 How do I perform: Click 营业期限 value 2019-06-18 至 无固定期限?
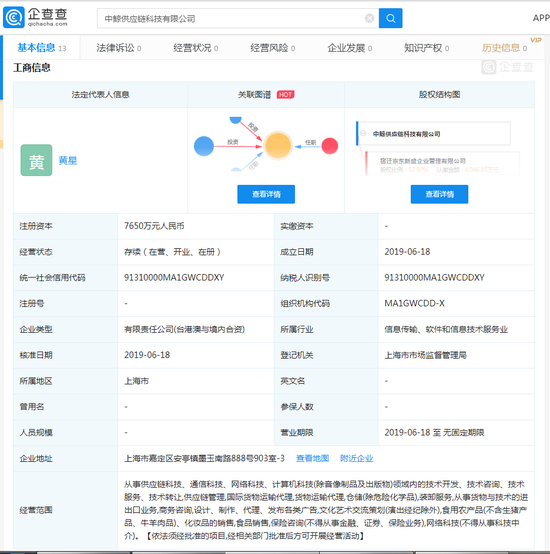click(x=434, y=432)
